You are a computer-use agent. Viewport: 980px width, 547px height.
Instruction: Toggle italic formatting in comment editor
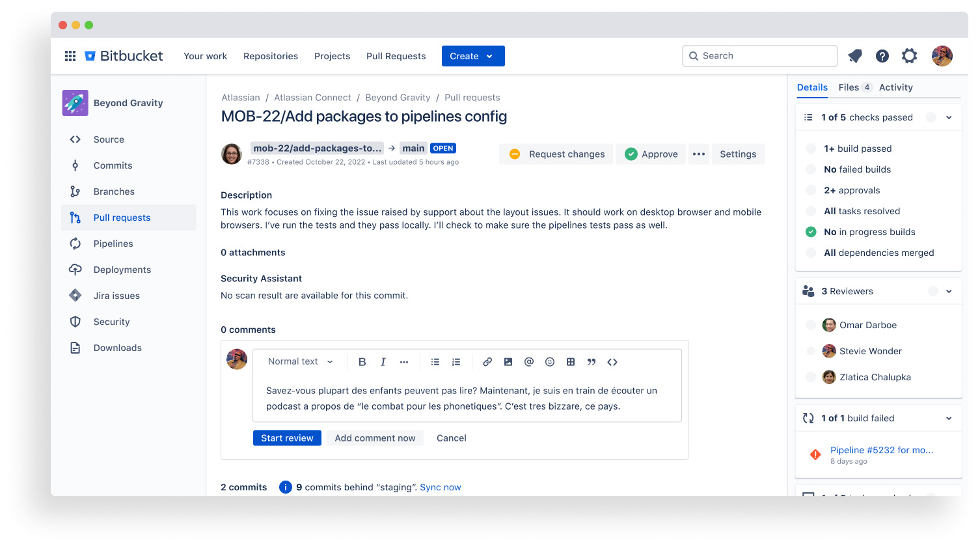coord(383,362)
